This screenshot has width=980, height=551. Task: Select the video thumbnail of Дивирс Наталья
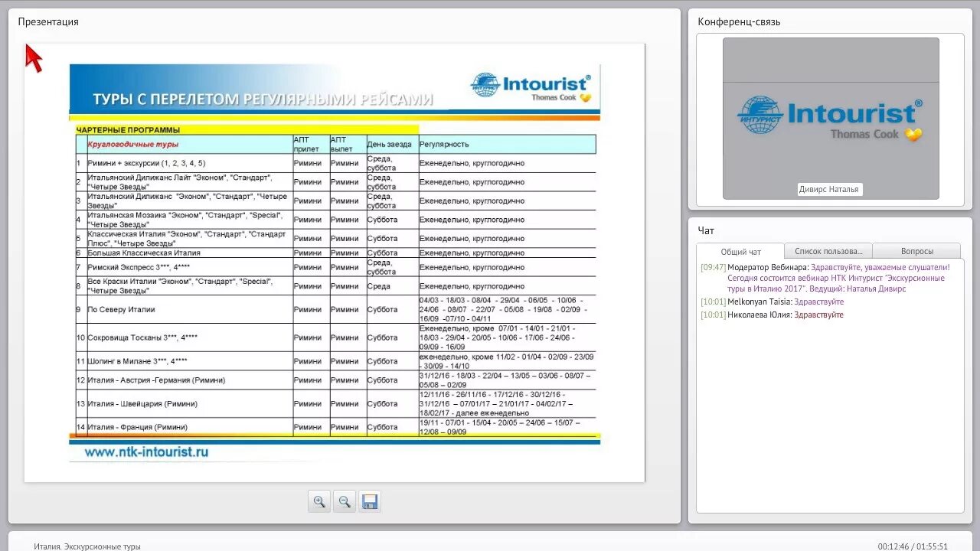pyautogui.click(x=831, y=119)
